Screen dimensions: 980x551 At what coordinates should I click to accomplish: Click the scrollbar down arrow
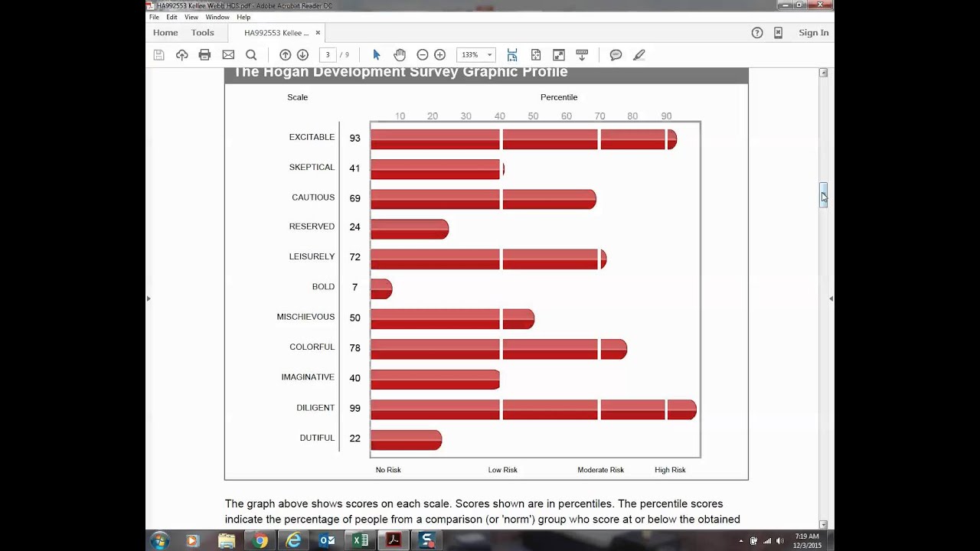pyautogui.click(x=823, y=524)
